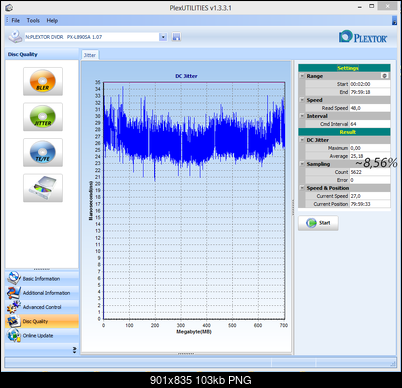Open Advanced Control section
402x388 pixels.
coord(42,307)
